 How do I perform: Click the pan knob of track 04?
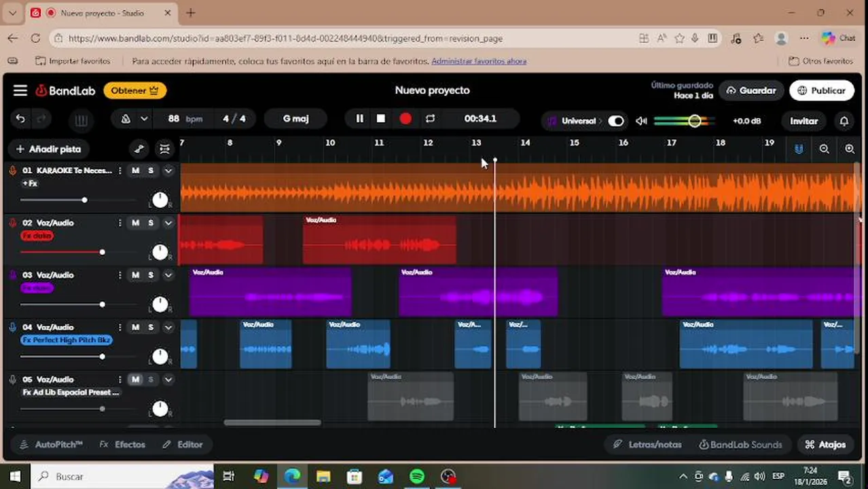(x=160, y=357)
